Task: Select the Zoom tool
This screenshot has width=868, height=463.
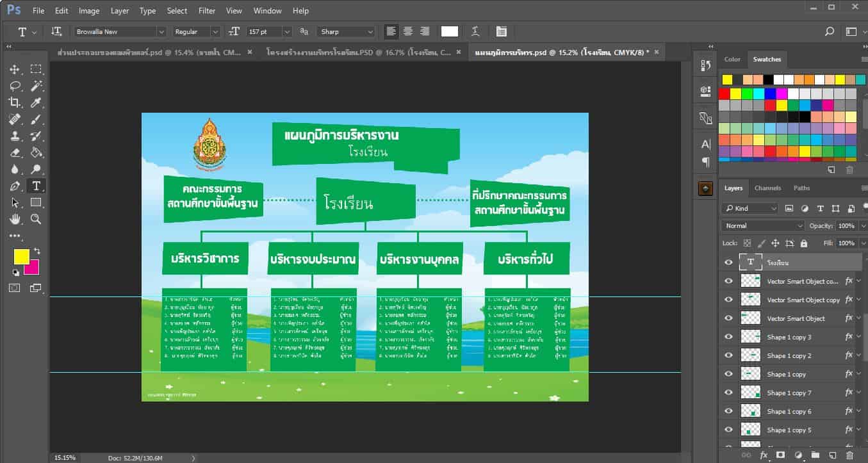Action: click(x=37, y=219)
